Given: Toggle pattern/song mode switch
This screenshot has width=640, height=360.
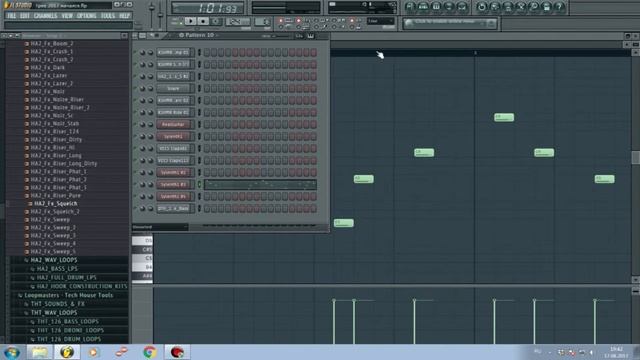Looking at the screenshot, I should point(177,21).
